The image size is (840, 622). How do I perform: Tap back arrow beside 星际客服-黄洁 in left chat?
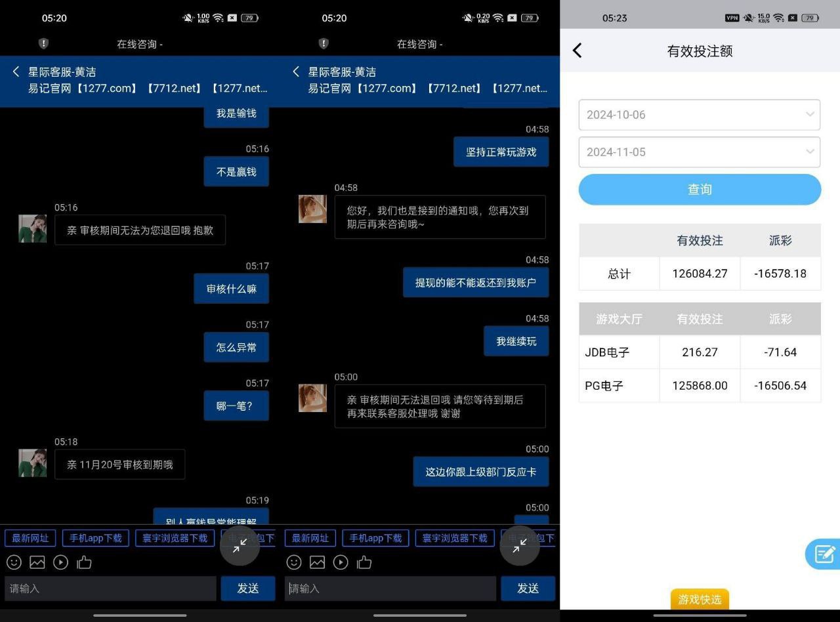tap(16, 72)
